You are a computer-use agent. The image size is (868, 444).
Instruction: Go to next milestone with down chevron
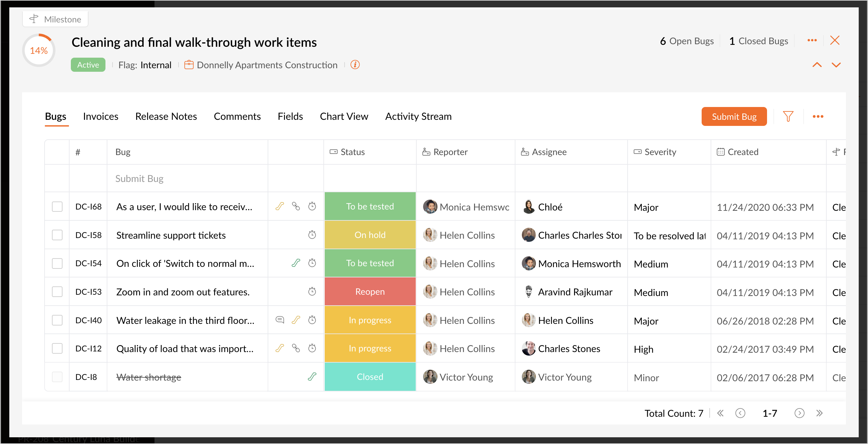click(836, 65)
